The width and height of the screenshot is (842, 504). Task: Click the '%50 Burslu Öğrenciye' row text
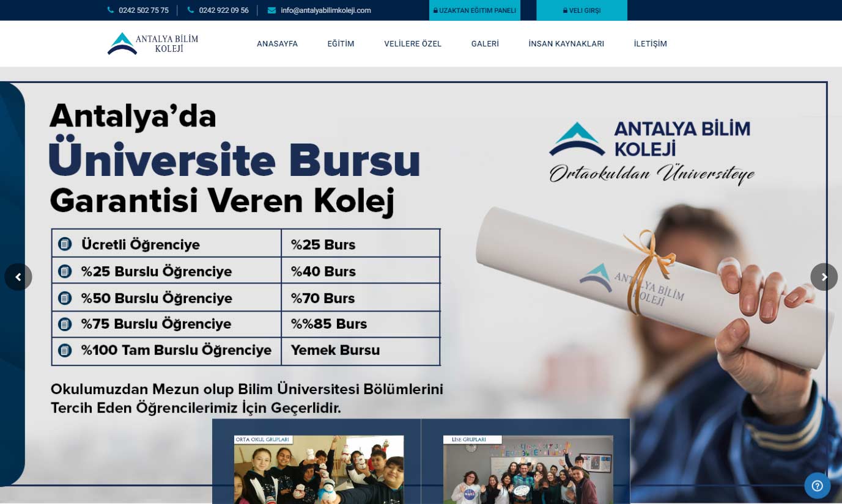(157, 298)
